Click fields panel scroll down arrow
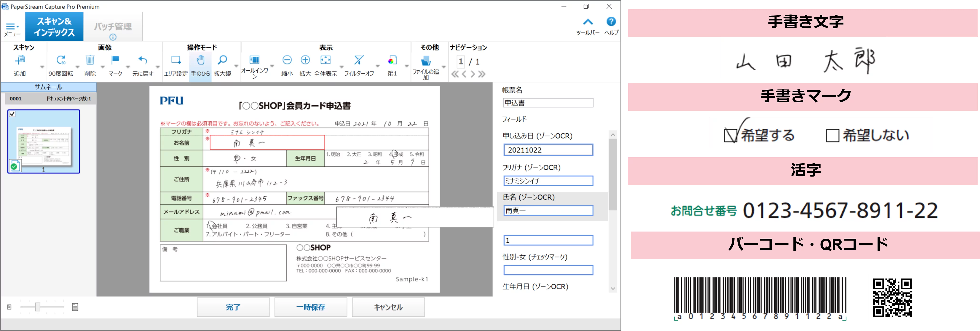The image size is (980, 331). pyautogui.click(x=613, y=288)
